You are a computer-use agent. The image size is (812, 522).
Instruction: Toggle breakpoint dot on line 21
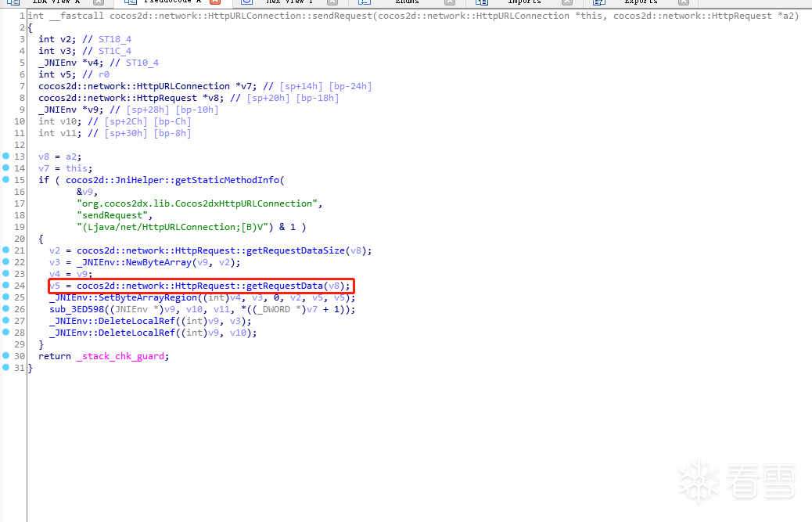(x=5, y=250)
